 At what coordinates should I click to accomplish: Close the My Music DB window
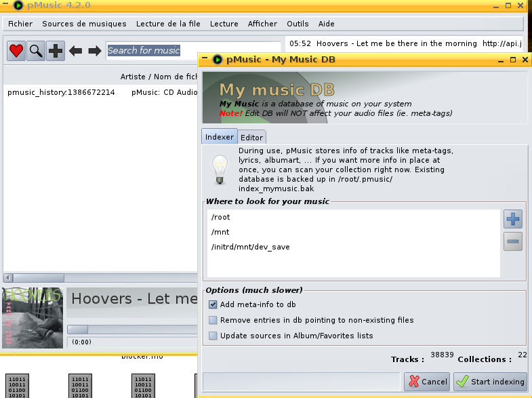click(525, 60)
